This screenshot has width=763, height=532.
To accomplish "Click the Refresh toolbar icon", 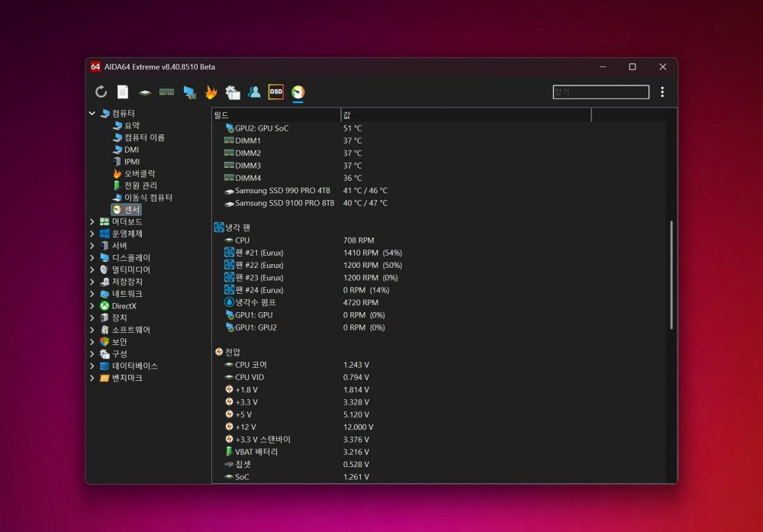I will (101, 92).
